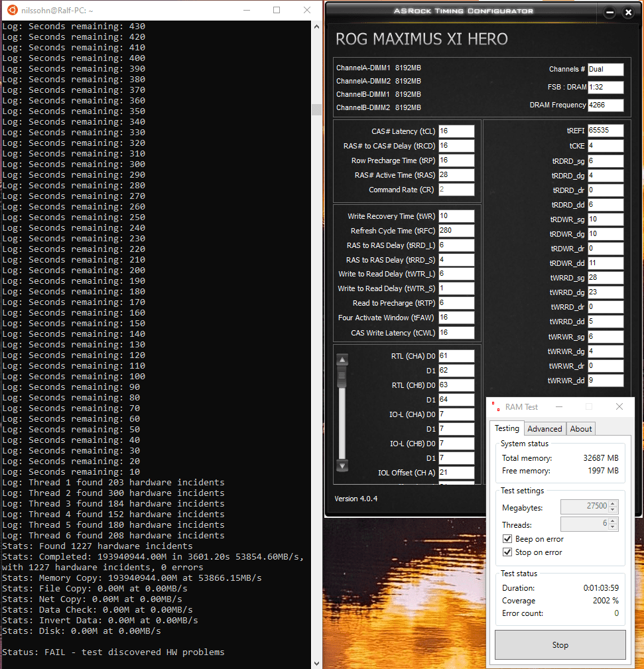
Task: Decrease the Threads count with the down arrow
Action: [613, 526]
